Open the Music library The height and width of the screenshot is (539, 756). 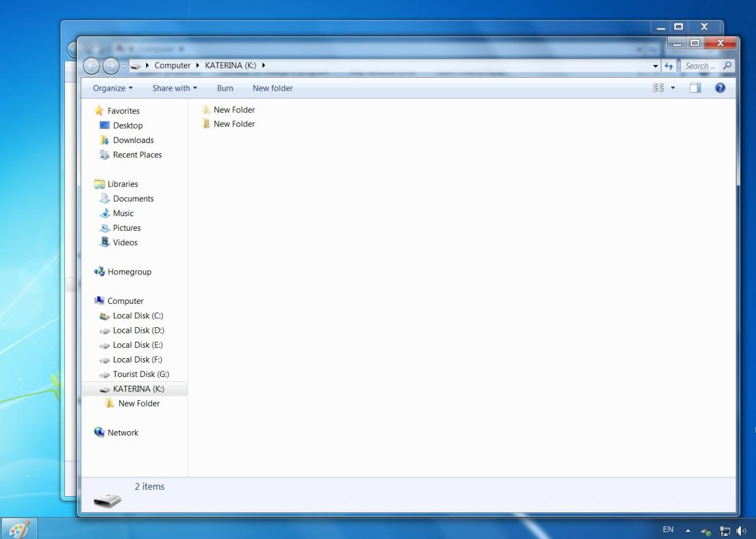(x=117, y=213)
